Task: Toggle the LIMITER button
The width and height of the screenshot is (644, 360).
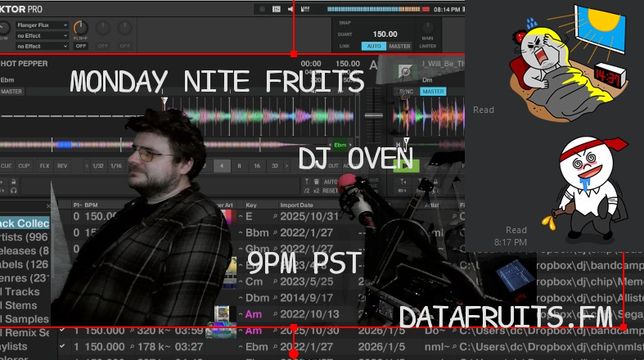Action: coord(427,46)
